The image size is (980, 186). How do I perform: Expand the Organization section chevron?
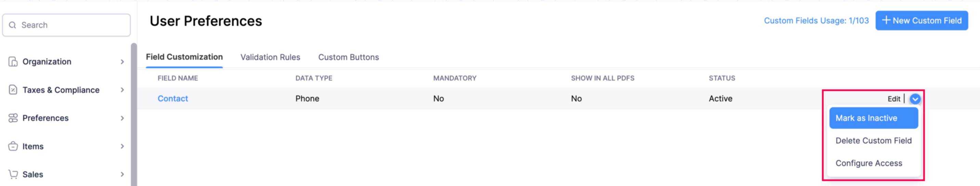[x=122, y=62]
